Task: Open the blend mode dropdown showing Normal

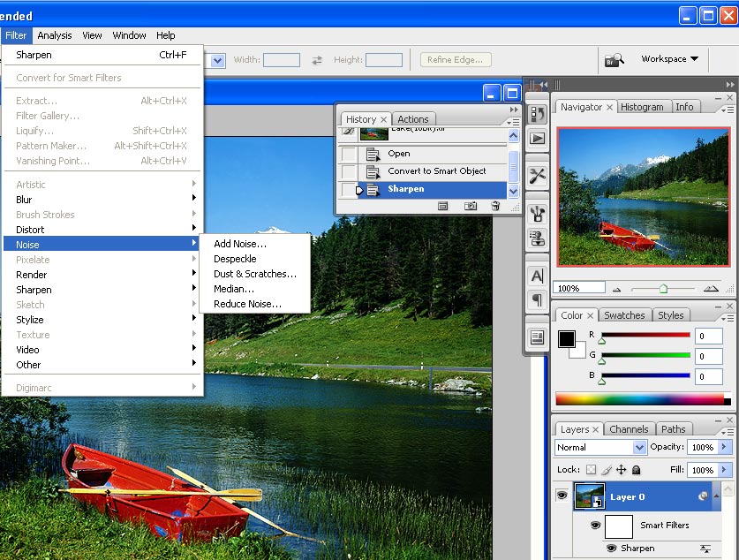Action: click(600, 447)
